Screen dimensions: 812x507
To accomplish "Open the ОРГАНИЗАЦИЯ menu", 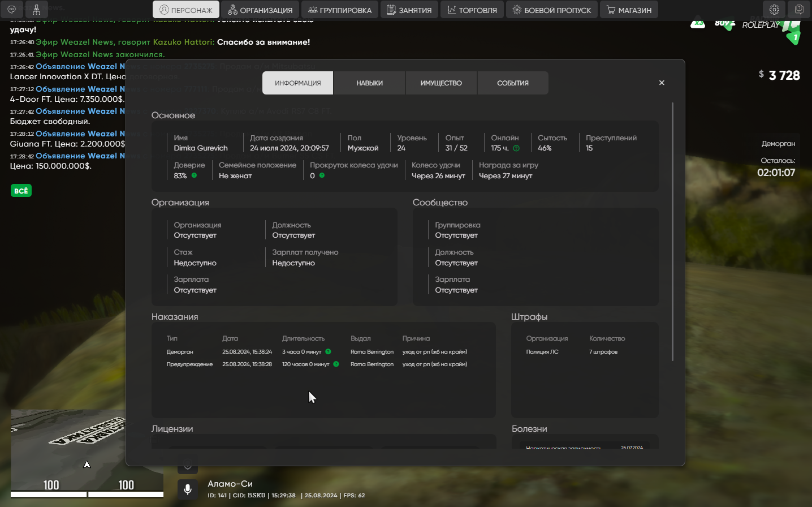I will coord(260,10).
